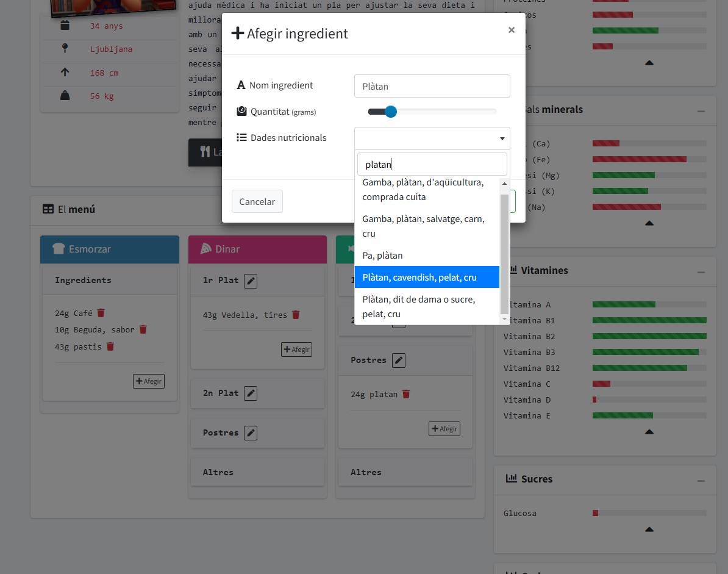Click the Cancelar button
The width and height of the screenshot is (728, 574).
pyautogui.click(x=257, y=201)
